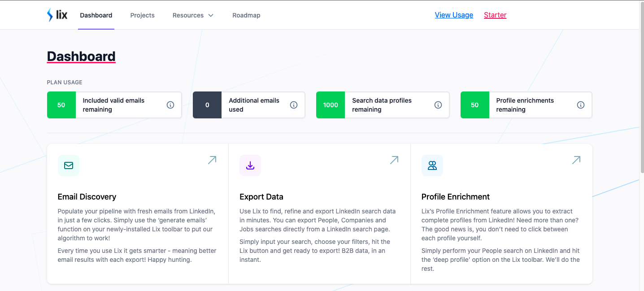Click the Email Discovery envelope icon

[69, 165]
